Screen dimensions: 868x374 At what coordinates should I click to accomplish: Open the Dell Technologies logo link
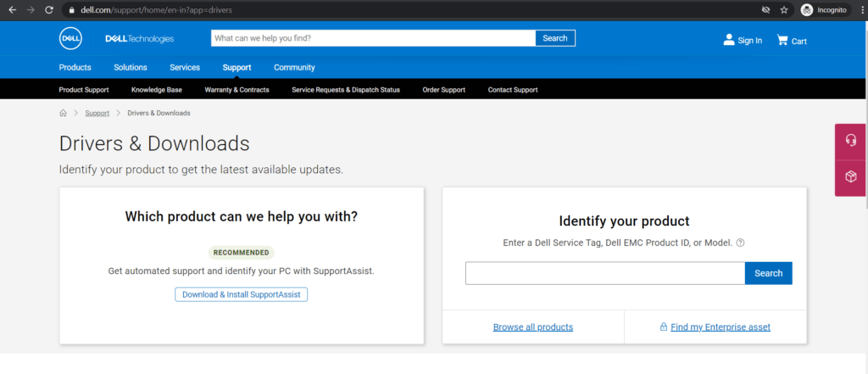(140, 39)
